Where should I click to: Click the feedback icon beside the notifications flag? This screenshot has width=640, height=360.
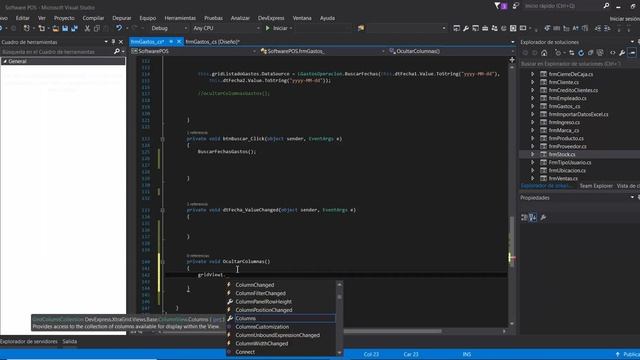point(516,6)
